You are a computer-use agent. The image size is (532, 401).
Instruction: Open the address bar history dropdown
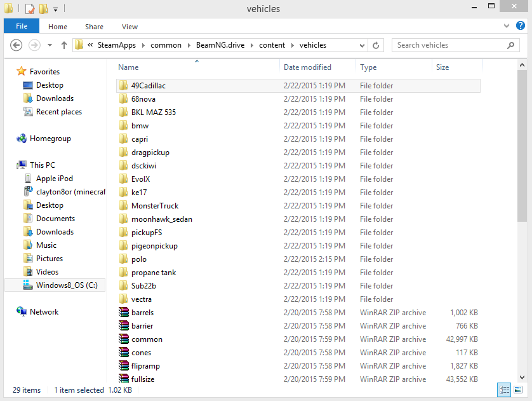pos(362,45)
